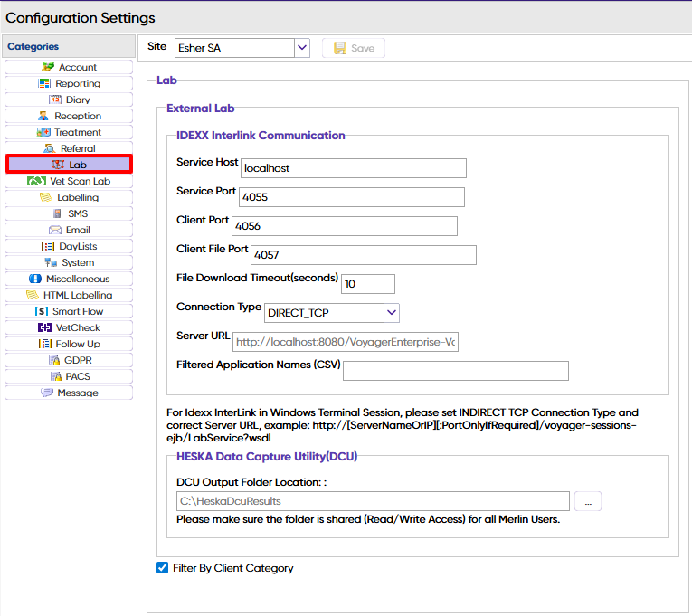Image resolution: width=692 pixels, height=616 pixels.
Task: Click the Save button
Action: 353,48
